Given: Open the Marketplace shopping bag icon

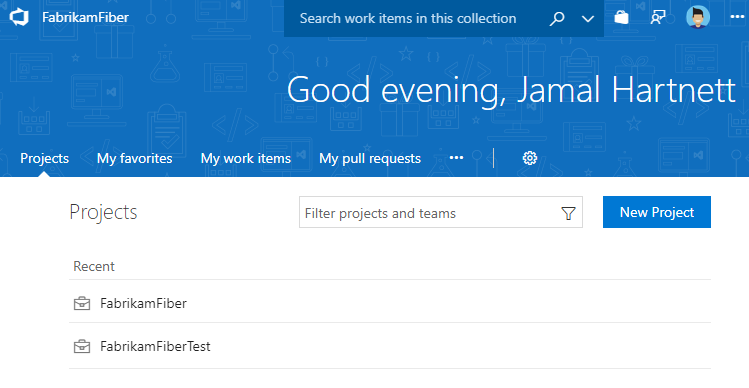Looking at the screenshot, I should [621, 17].
